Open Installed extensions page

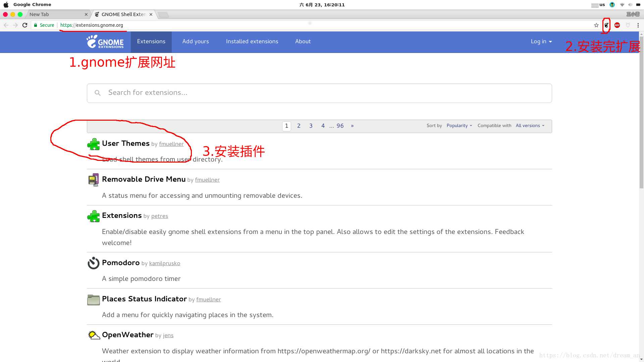click(x=252, y=42)
